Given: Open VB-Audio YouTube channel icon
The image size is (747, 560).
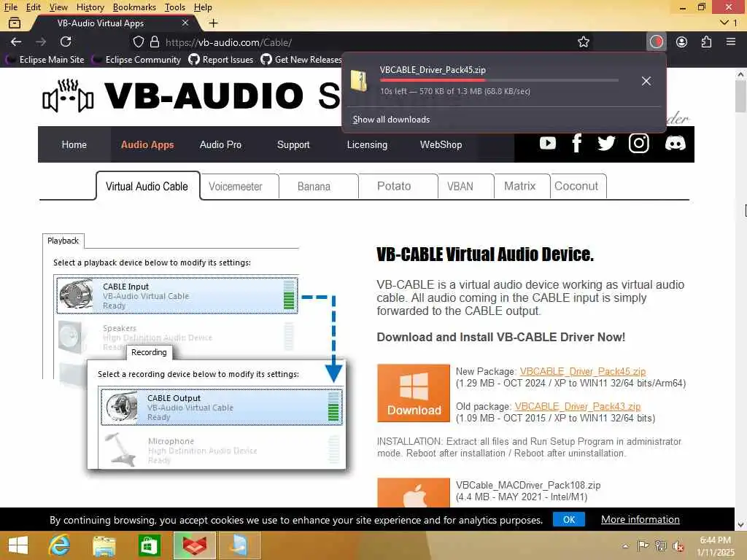Looking at the screenshot, I should [547, 143].
